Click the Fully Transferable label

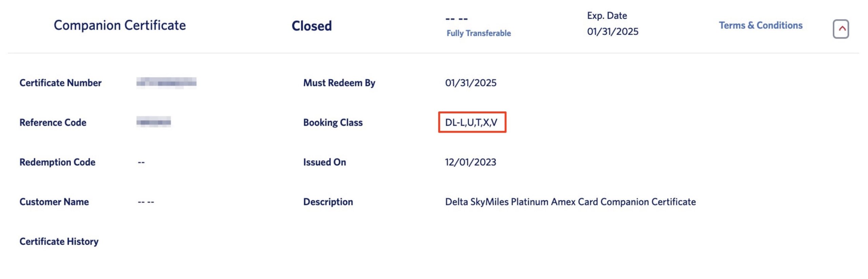479,33
